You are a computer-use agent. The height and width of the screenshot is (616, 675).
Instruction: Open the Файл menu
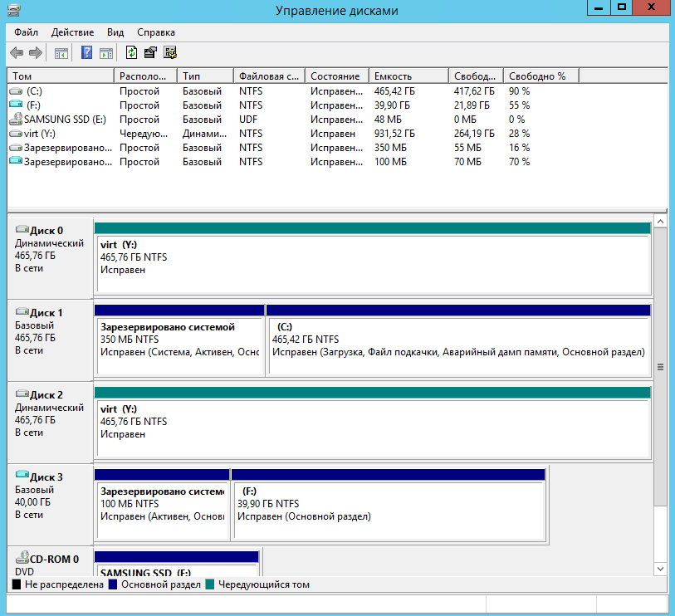26,32
